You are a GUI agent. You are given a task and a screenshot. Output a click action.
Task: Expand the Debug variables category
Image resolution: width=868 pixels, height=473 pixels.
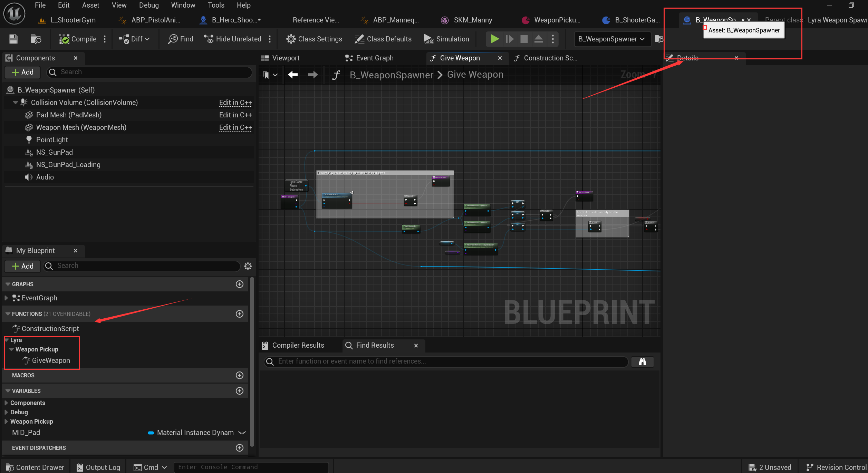click(x=6, y=412)
